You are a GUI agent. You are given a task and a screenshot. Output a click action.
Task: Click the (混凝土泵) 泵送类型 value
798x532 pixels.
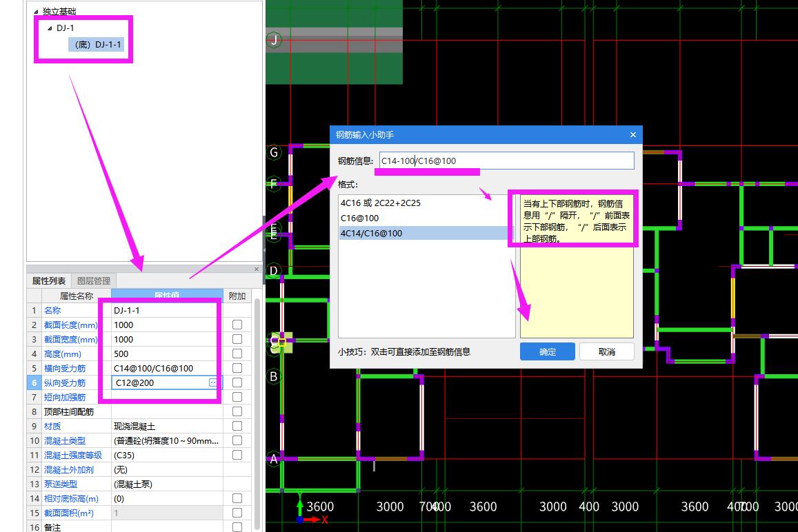pos(167,484)
